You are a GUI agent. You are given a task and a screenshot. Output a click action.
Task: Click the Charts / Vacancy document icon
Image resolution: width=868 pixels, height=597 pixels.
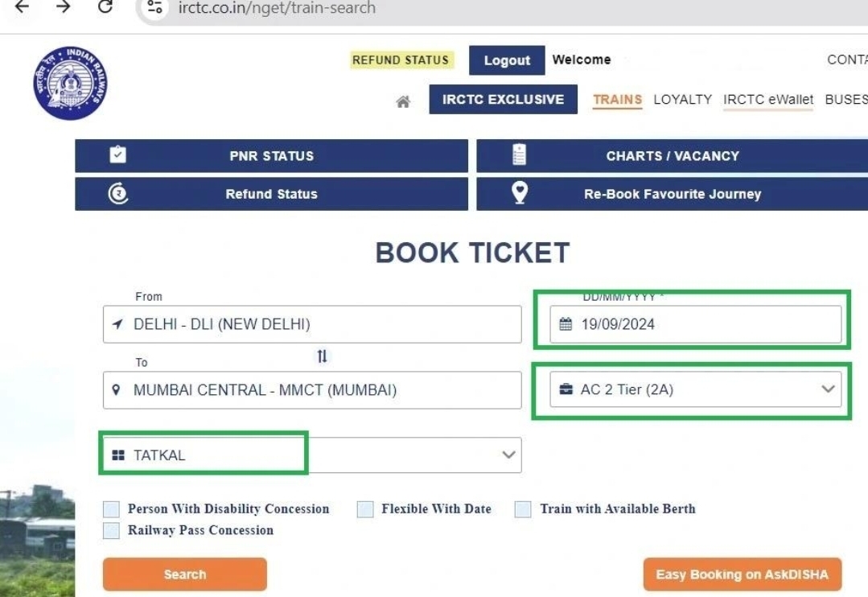(x=519, y=154)
